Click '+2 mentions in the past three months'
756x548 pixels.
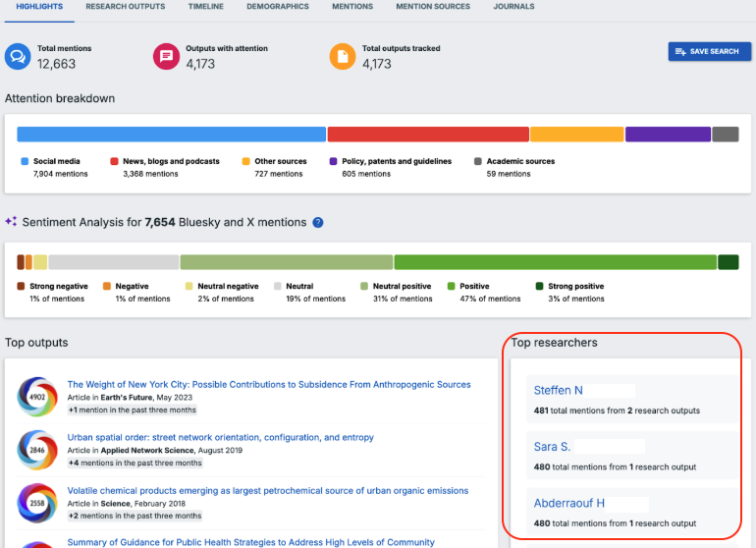tap(135, 516)
